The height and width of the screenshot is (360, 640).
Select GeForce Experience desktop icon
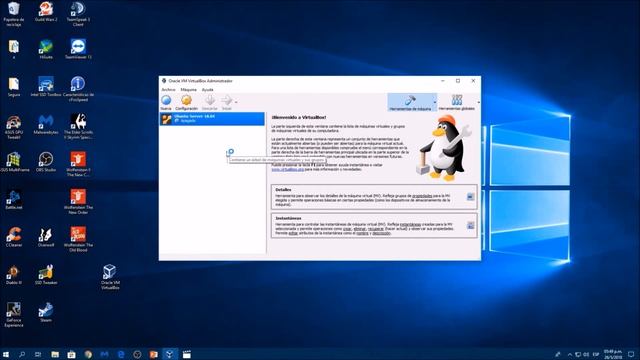14,315
